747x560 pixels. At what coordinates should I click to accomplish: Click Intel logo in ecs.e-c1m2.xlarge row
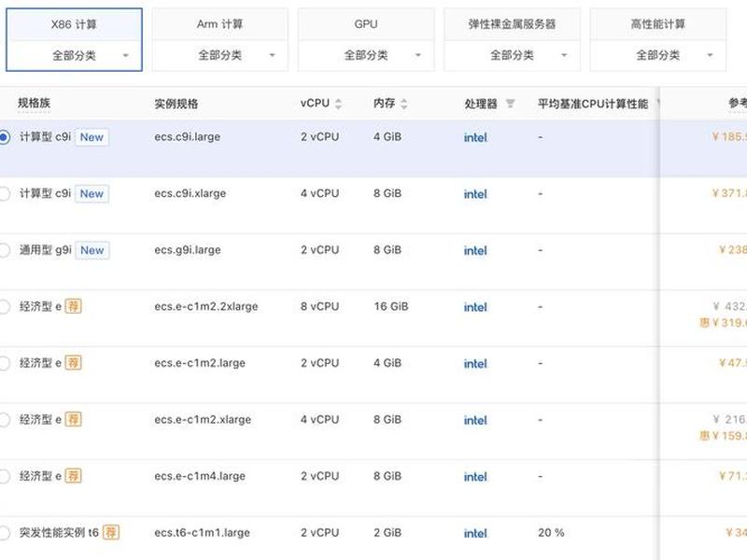475,421
